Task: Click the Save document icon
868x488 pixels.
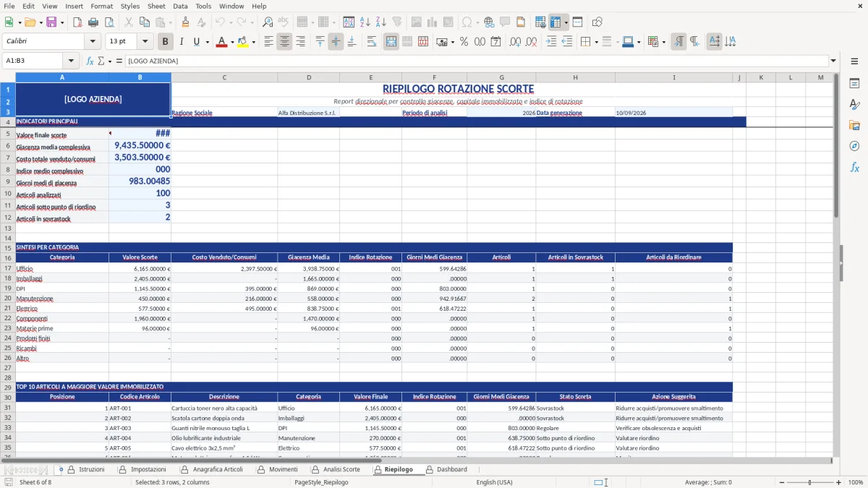Action: coord(51,22)
